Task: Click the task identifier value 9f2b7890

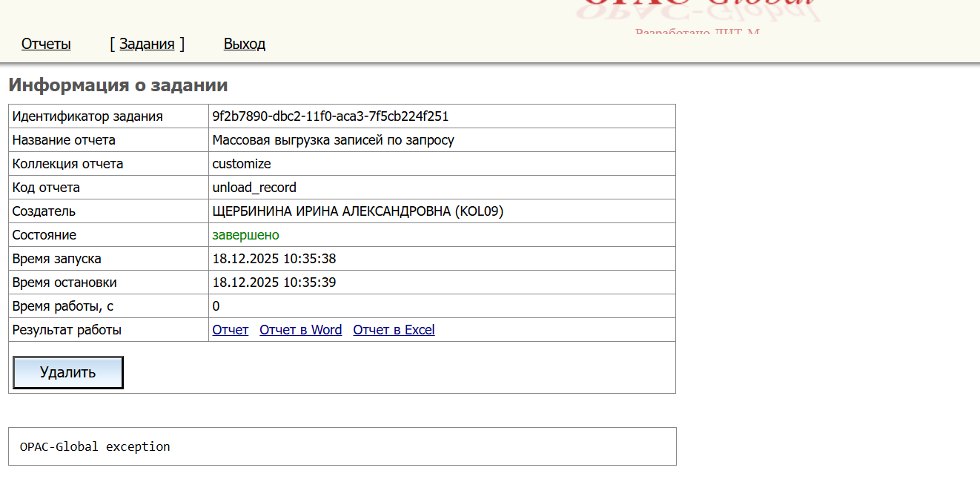Action: pyautogui.click(x=330, y=116)
